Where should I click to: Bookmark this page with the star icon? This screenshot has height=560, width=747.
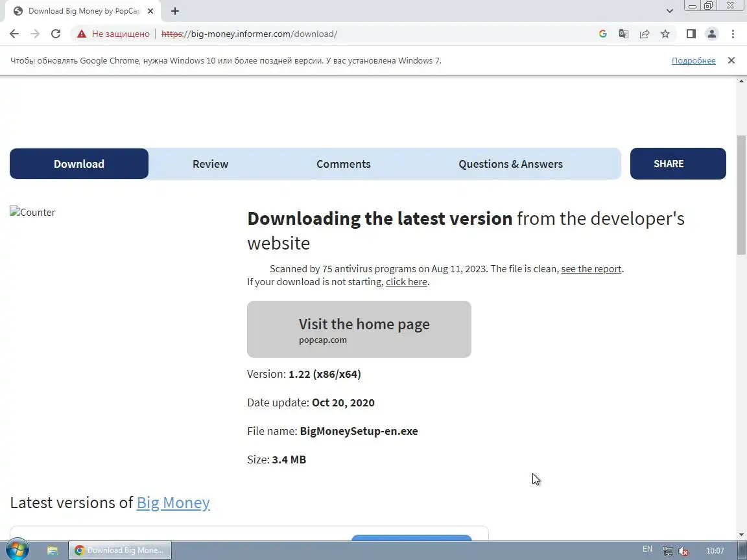click(665, 34)
